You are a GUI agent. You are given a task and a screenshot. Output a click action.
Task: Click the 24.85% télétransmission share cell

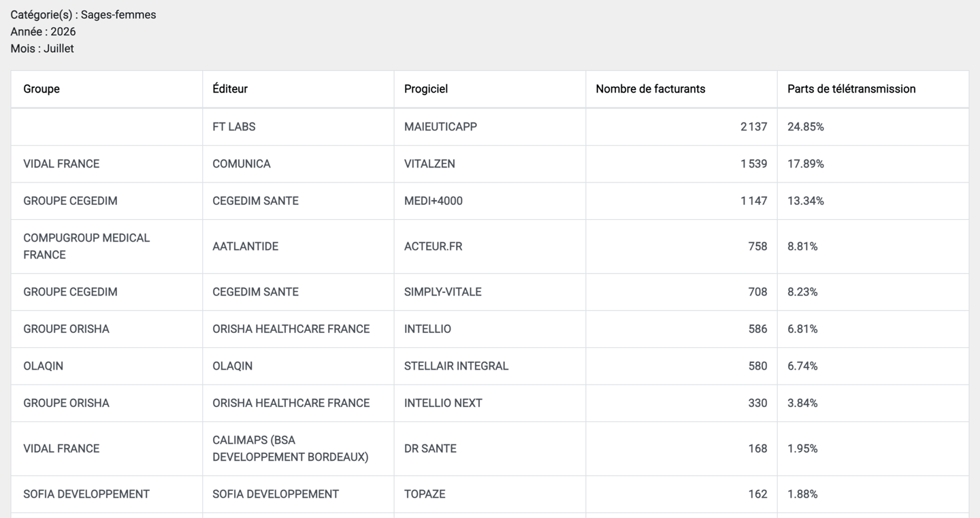click(873, 127)
